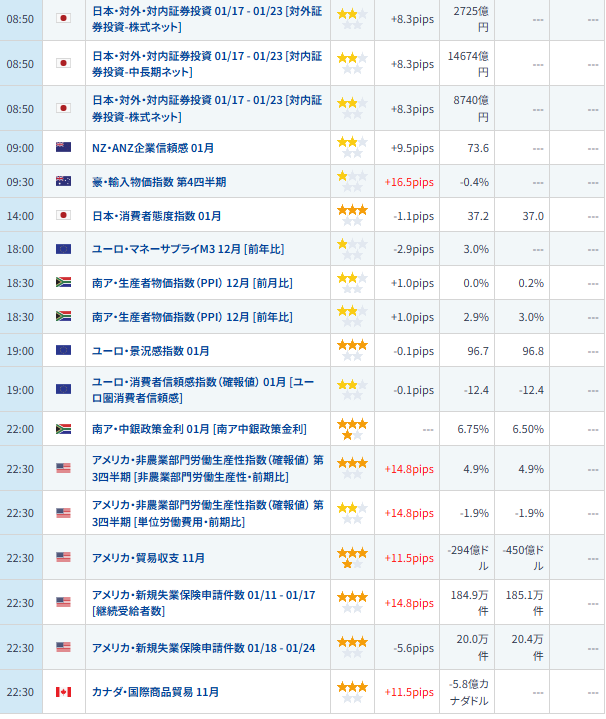606x719 pixels.
Task: Click star rating for 豪・輸入物価指数
Action: pos(351,182)
